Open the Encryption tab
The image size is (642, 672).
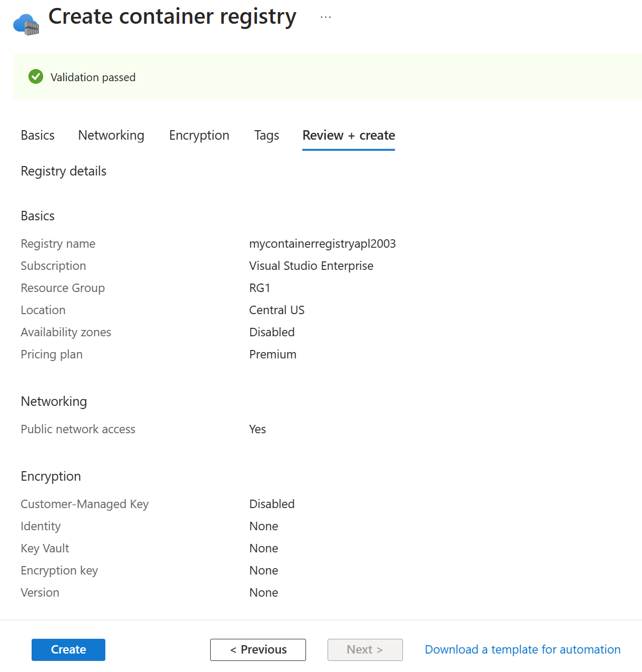click(199, 135)
